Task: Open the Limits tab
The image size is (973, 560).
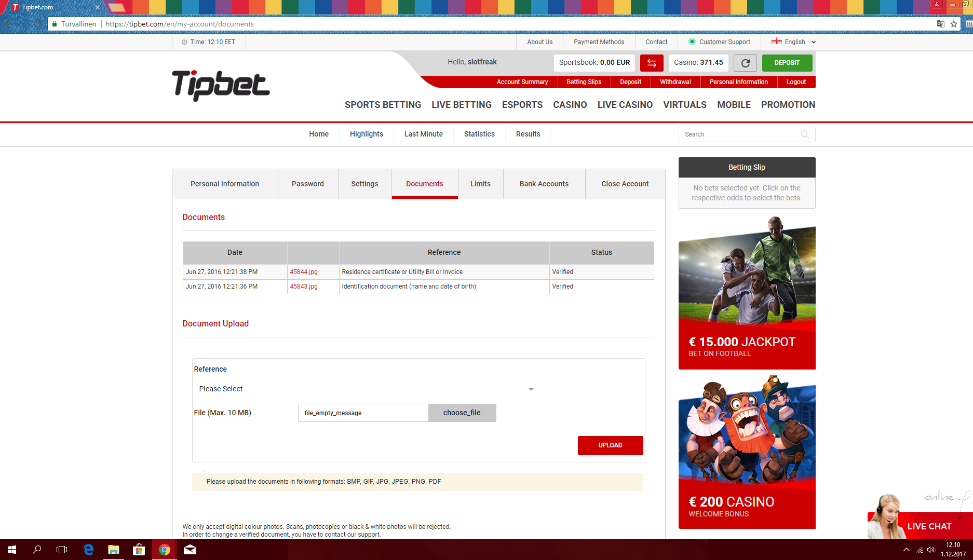Action: pos(480,184)
